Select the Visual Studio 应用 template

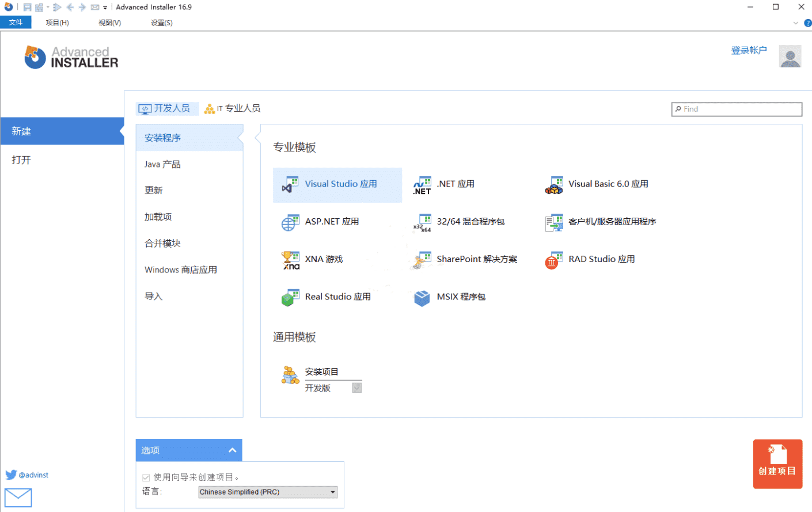point(337,184)
